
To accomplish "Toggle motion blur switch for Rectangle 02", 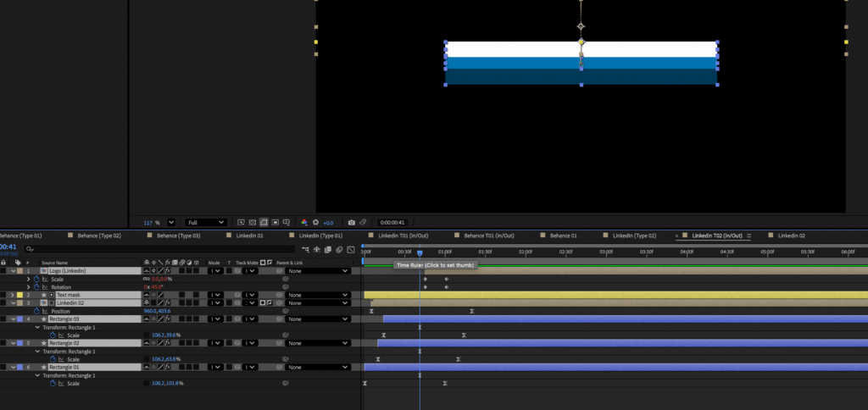I will pyautogui.click(x=182, y=343).
